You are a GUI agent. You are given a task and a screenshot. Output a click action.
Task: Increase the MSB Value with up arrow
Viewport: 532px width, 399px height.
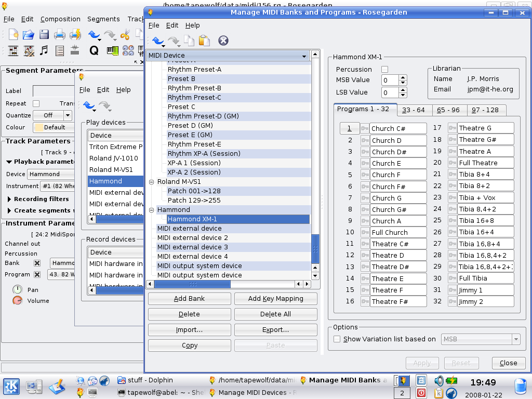403,77
